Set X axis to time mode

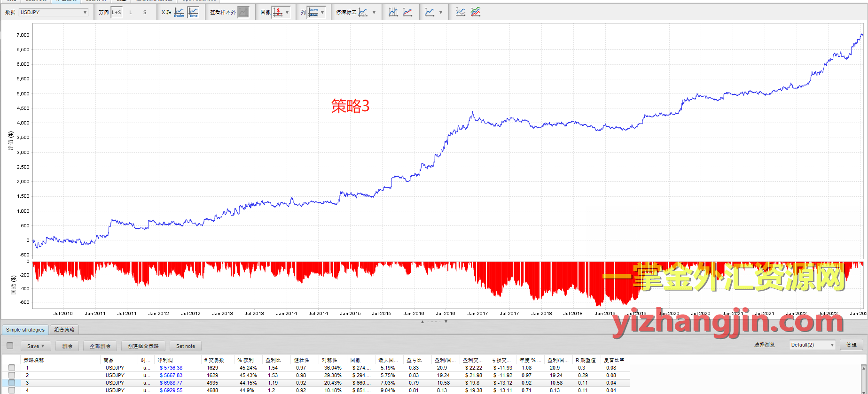coord(193,12)
